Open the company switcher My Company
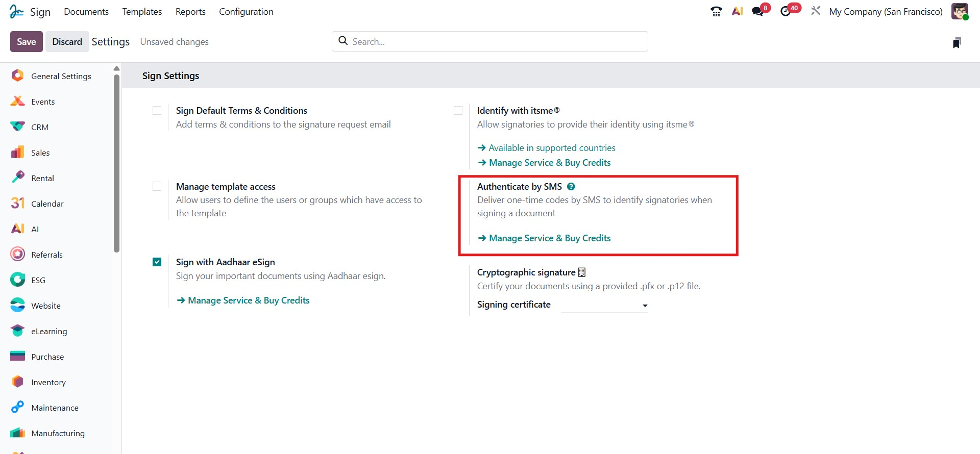980x454 pixels. tap(886, 12)
